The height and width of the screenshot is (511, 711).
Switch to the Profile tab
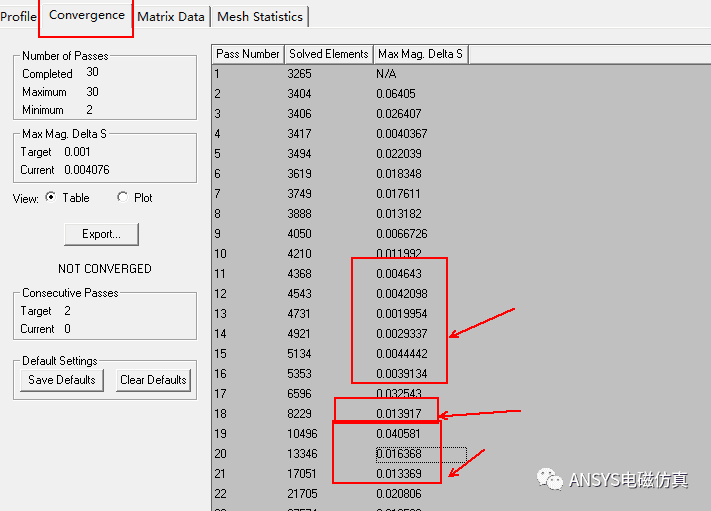point(18,16)
